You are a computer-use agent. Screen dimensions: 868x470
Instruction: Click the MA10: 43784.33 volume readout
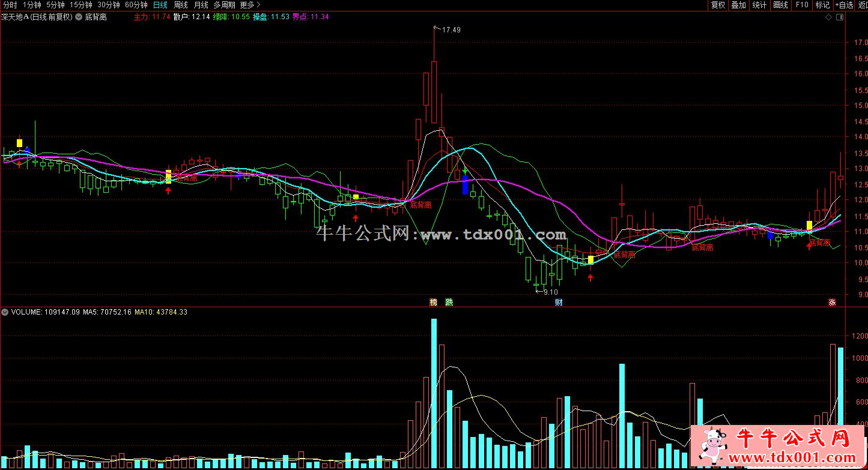[161, 312]
